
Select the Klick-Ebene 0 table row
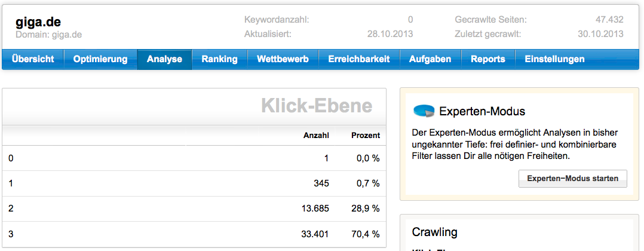[x=194, y=158]
